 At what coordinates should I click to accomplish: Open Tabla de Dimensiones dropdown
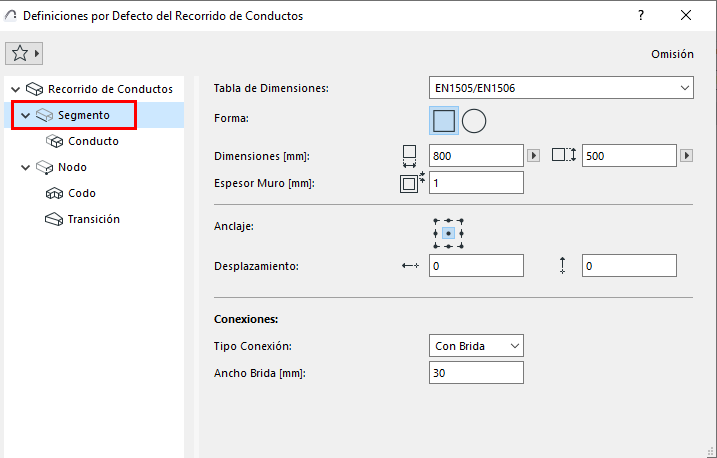(x=561, y=88)
